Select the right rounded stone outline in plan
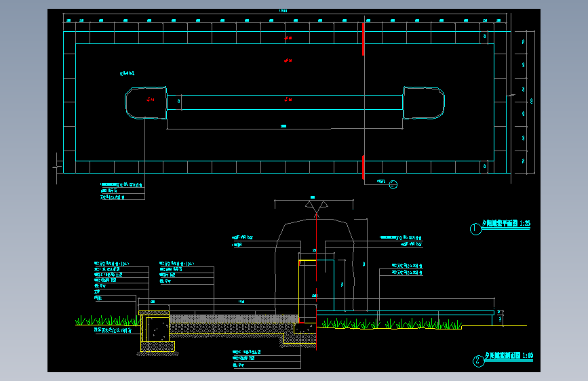Image resolution: width=588 pixels, height=381 pixels. 424,103
